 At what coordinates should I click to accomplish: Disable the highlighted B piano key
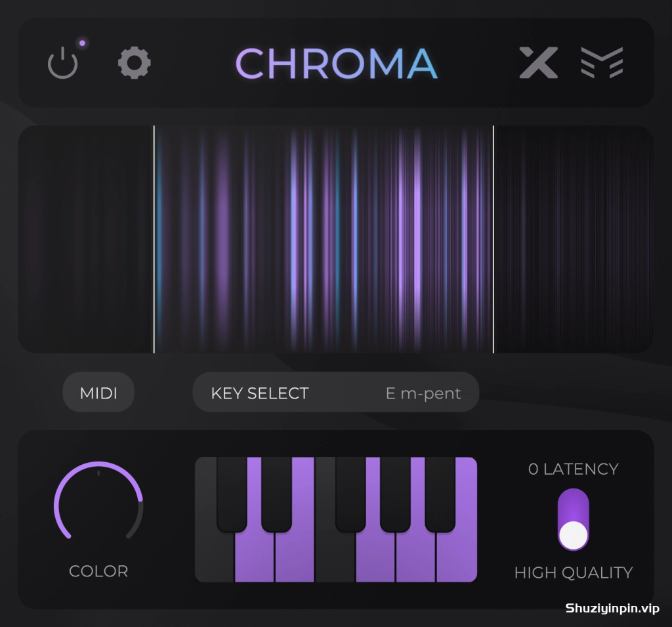[457, 557]
